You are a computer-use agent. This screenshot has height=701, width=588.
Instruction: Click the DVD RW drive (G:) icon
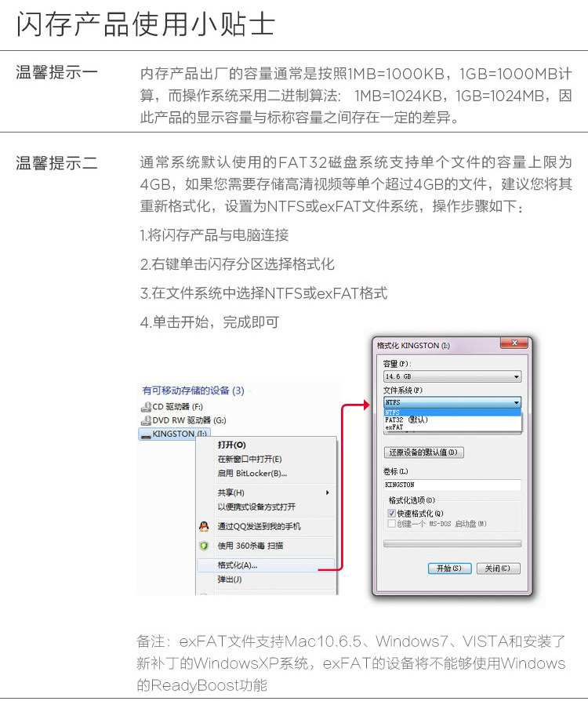[146, 421]
